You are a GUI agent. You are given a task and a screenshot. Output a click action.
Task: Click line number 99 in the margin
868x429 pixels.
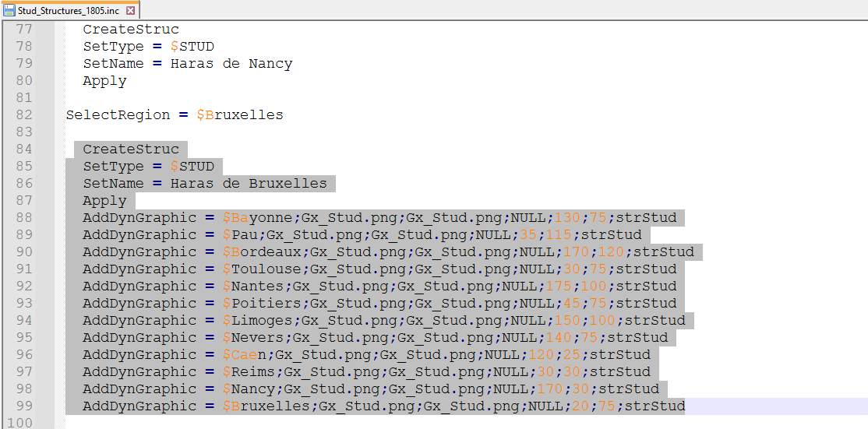[24, 406]
